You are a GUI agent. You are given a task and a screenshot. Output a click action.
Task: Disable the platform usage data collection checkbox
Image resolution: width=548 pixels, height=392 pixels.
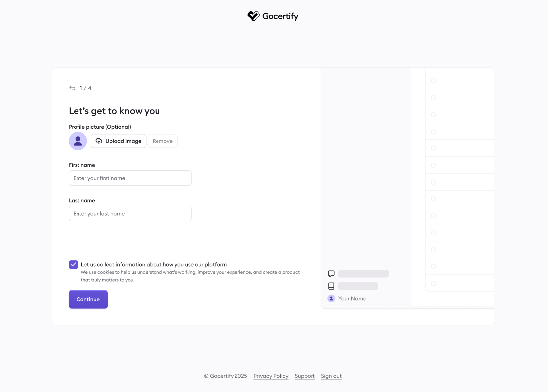point(73,264)
